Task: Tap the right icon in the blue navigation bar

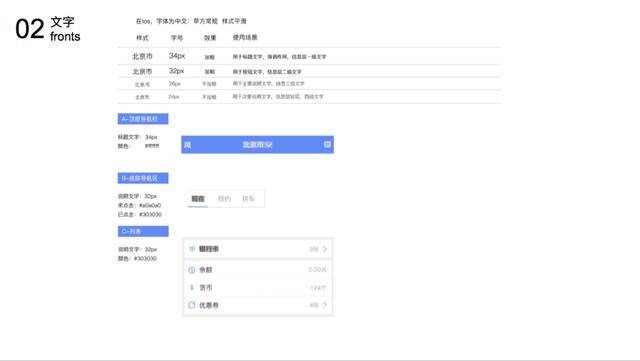Action: pyautogui.click(x=327, y=144)
